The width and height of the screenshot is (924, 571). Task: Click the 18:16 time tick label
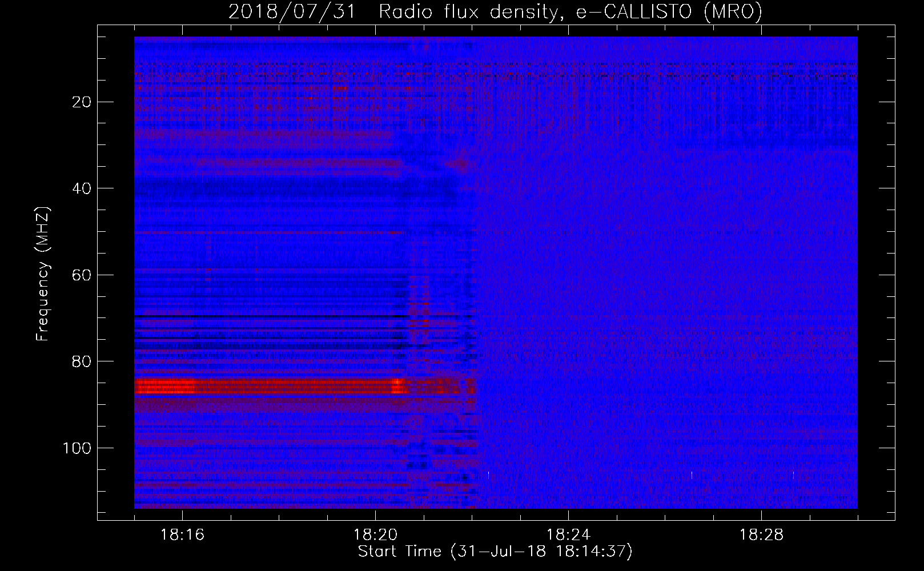tap(183, 535)
